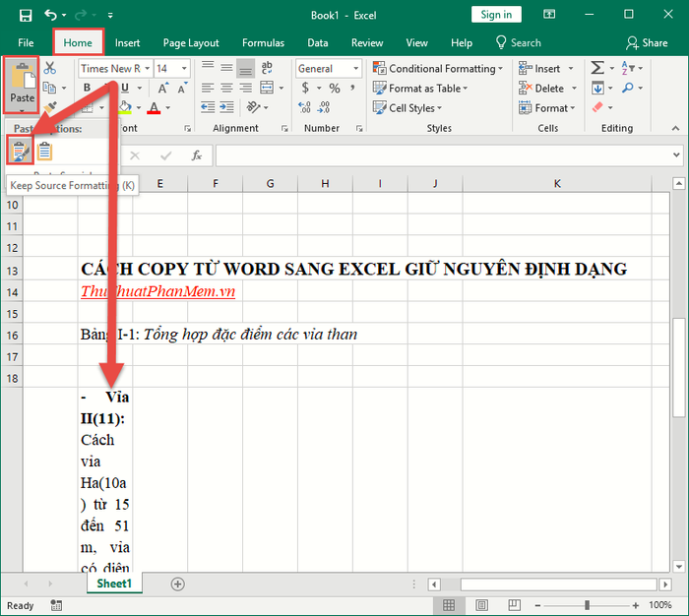Viewport: 689px width, 616px height.
Task: Toggle Align Left
Action: click(x=208, y=88)
